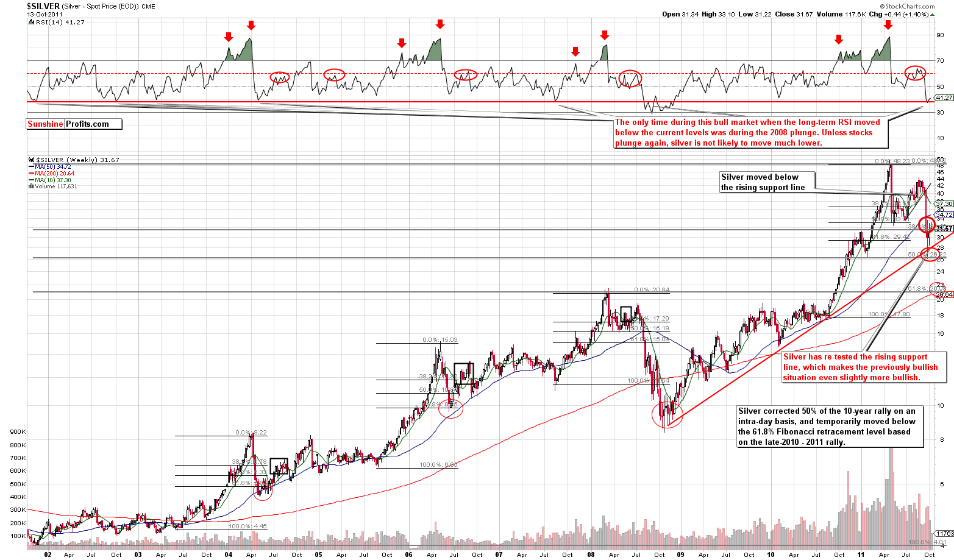Click 'Silver corrected 50% of the 10-year rally' note
Screen dimensions: 954x560
tap(830, 427)
